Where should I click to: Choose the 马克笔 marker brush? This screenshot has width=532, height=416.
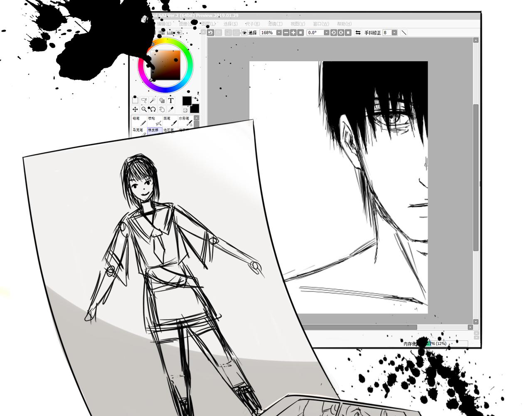coord(139,131)
